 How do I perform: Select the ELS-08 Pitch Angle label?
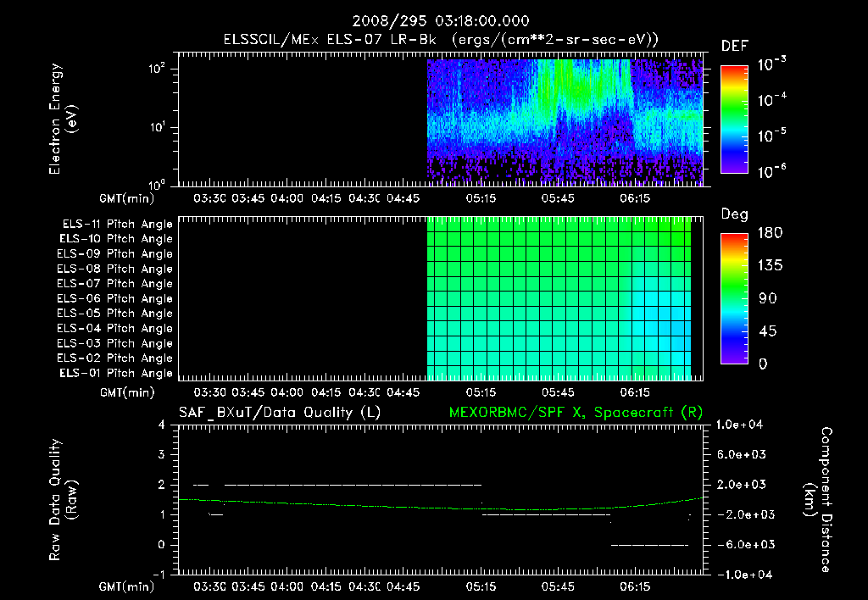click(x=115, y=269)
